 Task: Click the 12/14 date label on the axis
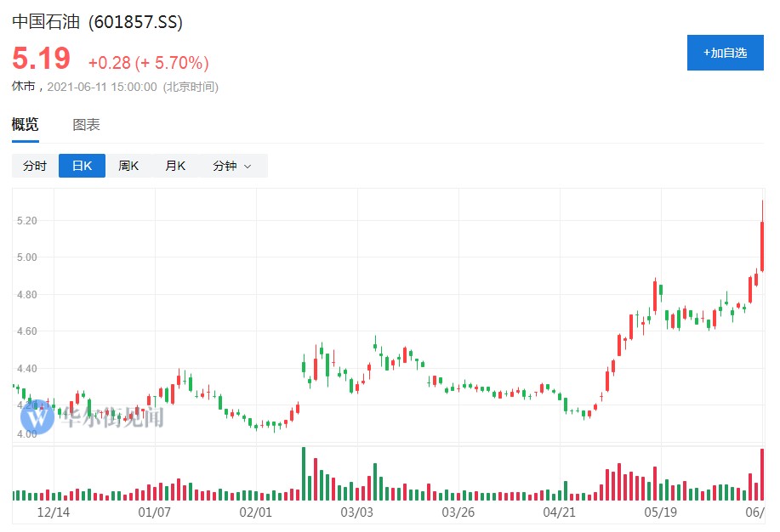pyautogui.click(x=54, y=512)
